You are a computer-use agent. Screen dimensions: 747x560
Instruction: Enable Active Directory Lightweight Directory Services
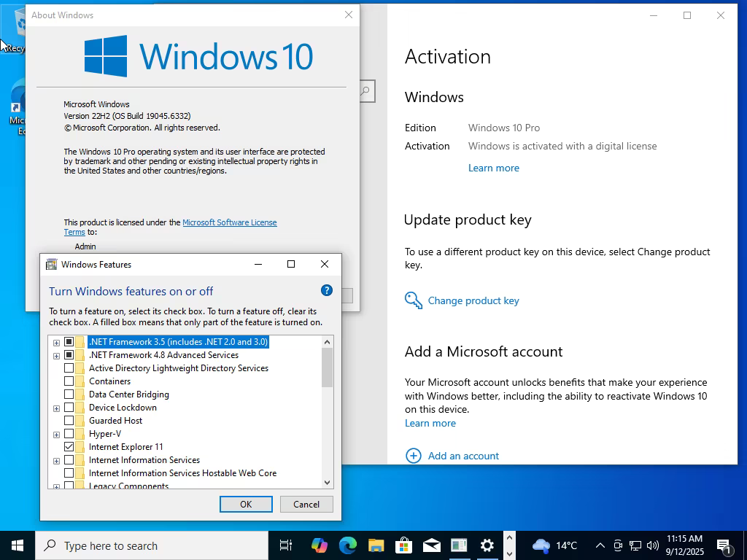point(69,368)
